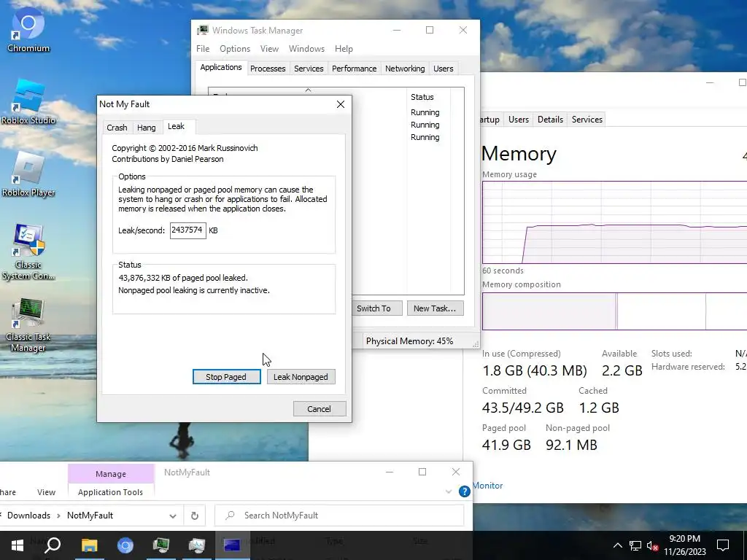Image resolution: width=747 pixels, height=560 pixels.
Task: Switch to the Processes tab
Action: coord(268,69)
